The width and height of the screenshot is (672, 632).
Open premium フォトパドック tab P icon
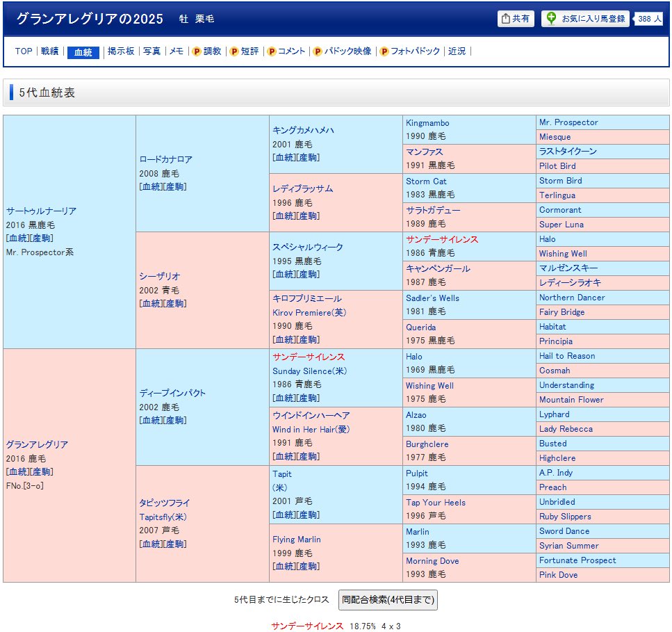[384, 51]
